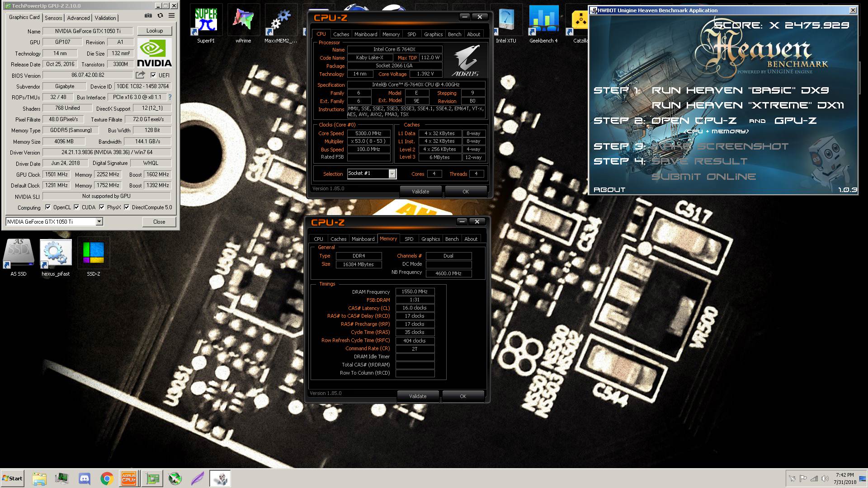Click the Core Speed value 5300.0 MHz
Viewport: 868px width, 488px height.
point(368,133)
